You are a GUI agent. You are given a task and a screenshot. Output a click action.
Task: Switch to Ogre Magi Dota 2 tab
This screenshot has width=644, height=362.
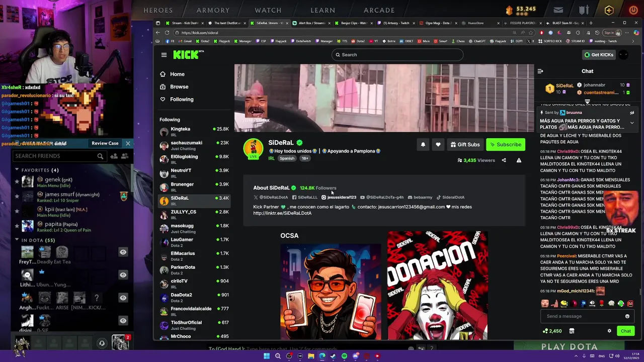pos(438,23)
